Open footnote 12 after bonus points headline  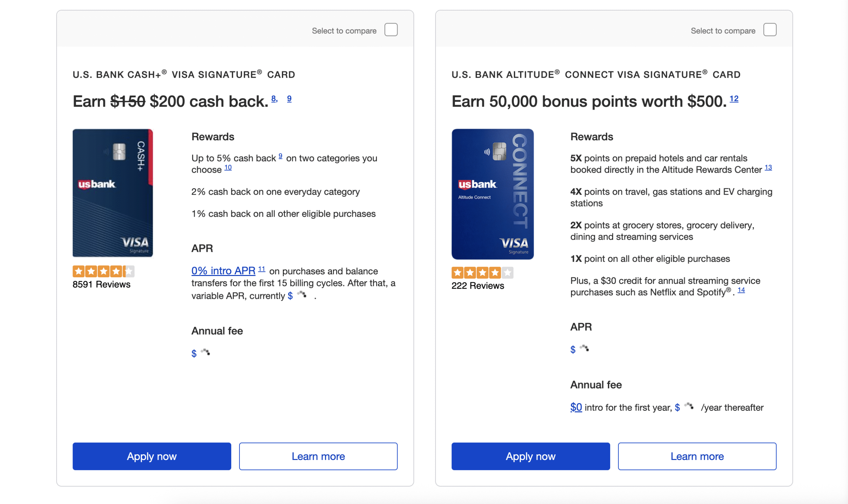pos(734,99)
